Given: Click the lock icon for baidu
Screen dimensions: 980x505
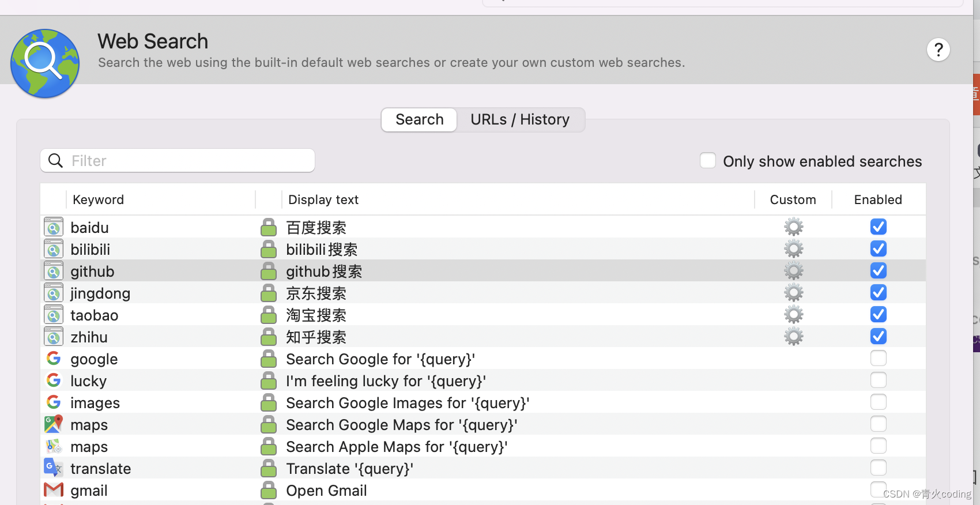Looking at the screenshot, I should pyautogui.click(x=269, y=227).
